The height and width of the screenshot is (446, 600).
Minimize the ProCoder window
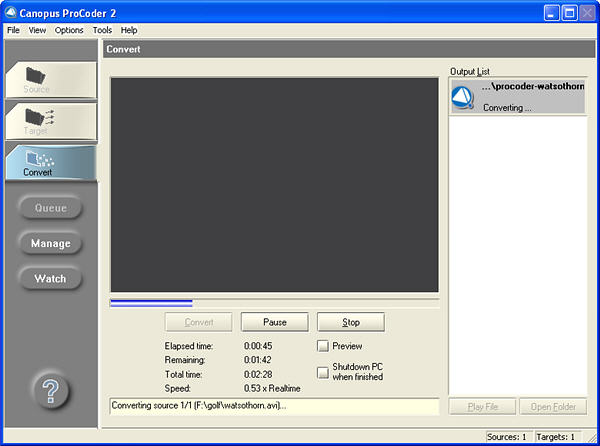tap(551, 13)
